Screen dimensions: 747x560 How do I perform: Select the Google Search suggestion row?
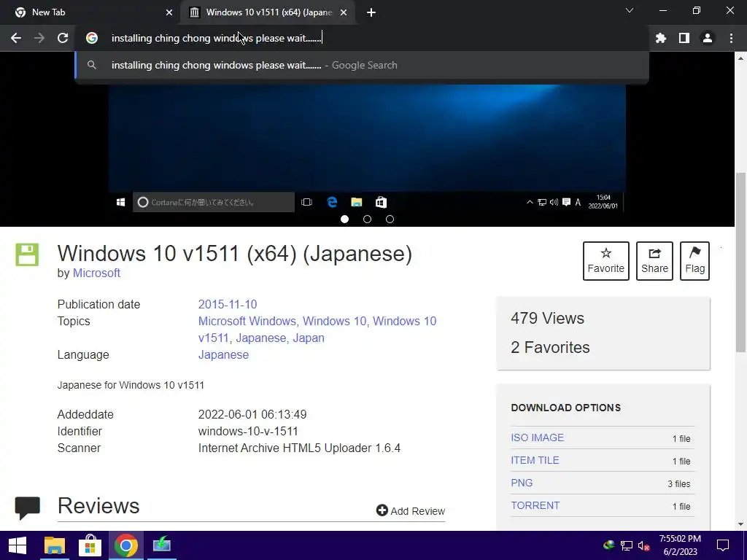[x=362, y=65]
